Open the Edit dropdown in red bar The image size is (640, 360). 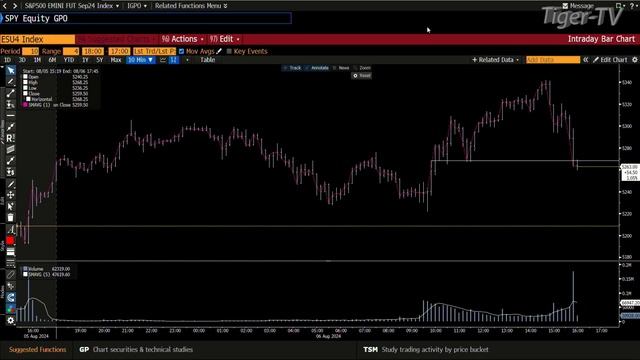[x=224, y=39]
